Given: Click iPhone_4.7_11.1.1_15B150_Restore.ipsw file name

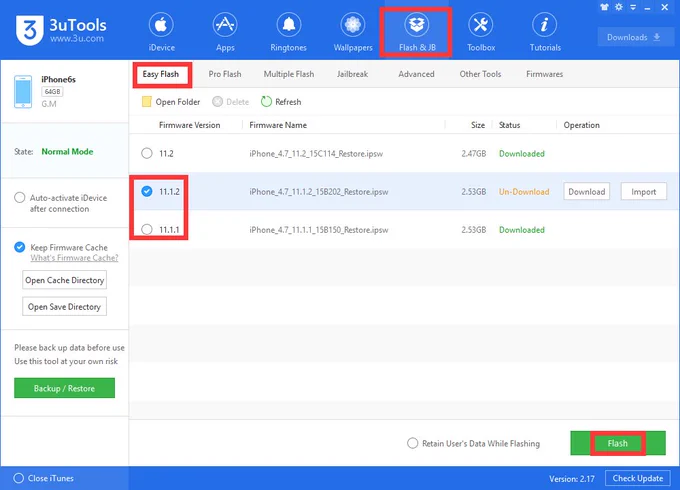Looking at the screenshot, I should pyautogui.click(x=319, y=230).
